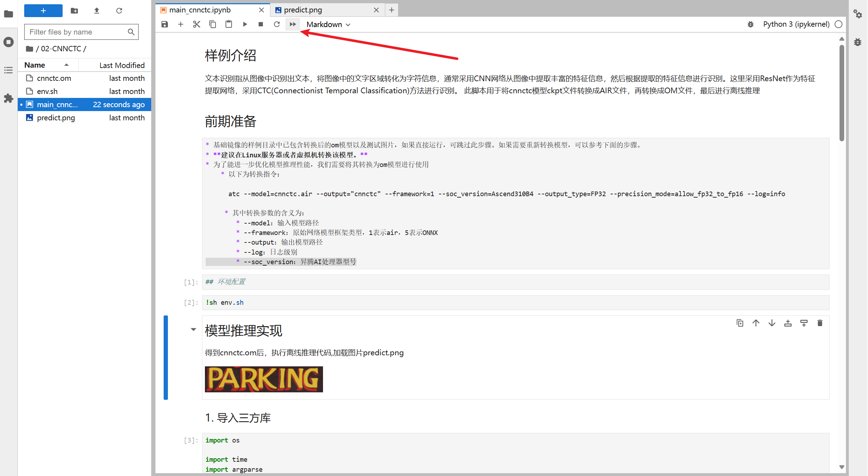Interrupt the kernel with stop button
The image size is (868, 476).
coord(261,24)
